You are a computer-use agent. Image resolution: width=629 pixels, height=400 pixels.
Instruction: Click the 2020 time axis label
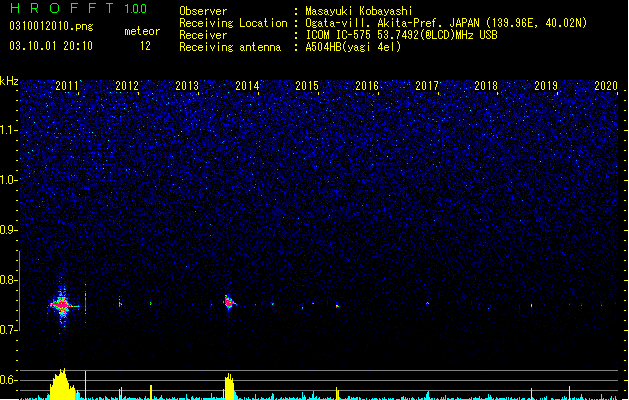(606, 86)
